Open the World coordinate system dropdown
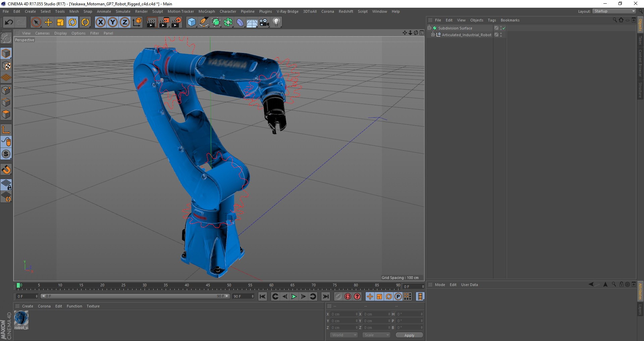Screen dimensions: 644x341 [344, 335]
